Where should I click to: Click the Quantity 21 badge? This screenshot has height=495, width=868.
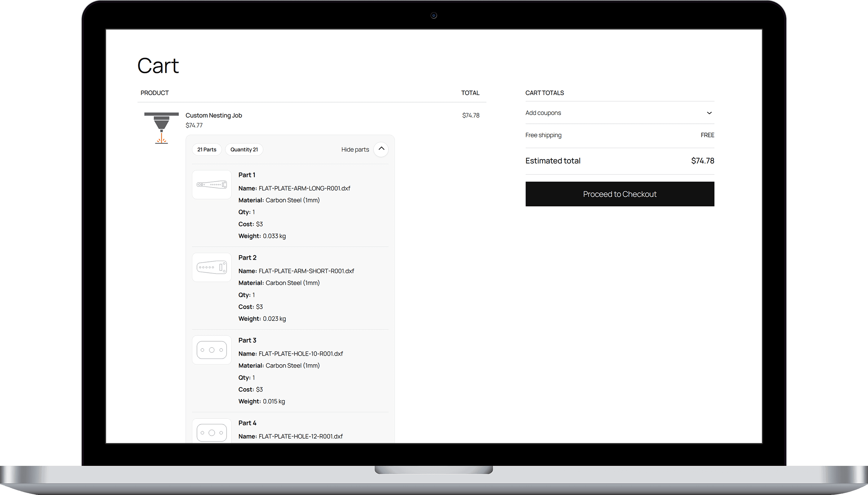244,149
